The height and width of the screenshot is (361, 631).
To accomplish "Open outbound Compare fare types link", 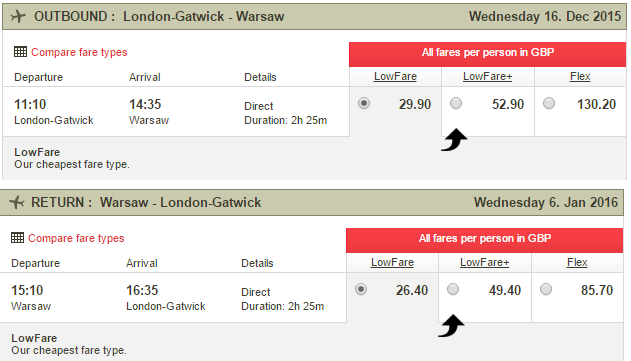I will 79,52.
